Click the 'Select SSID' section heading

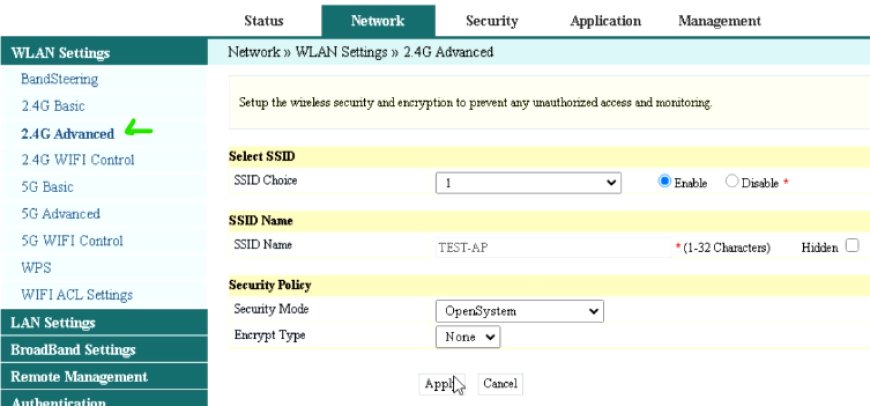tap(262, 156)
